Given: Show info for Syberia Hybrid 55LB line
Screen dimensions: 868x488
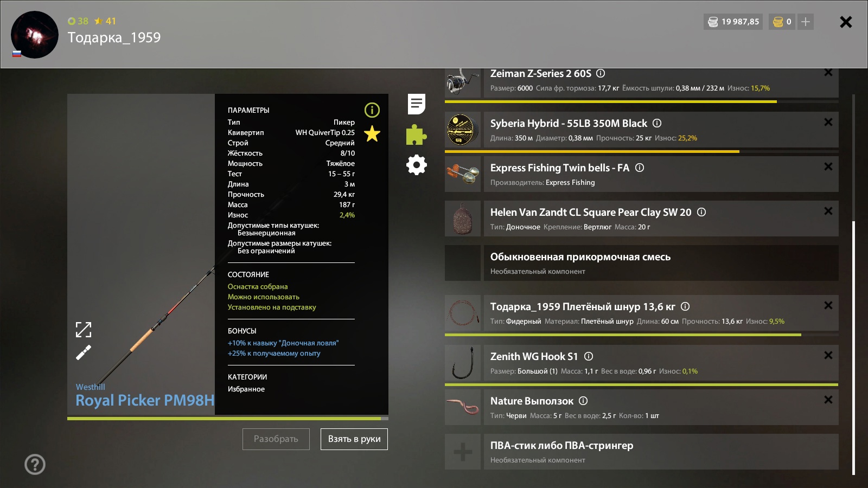Looking at the screenshot, I should [x=657, y=123].
